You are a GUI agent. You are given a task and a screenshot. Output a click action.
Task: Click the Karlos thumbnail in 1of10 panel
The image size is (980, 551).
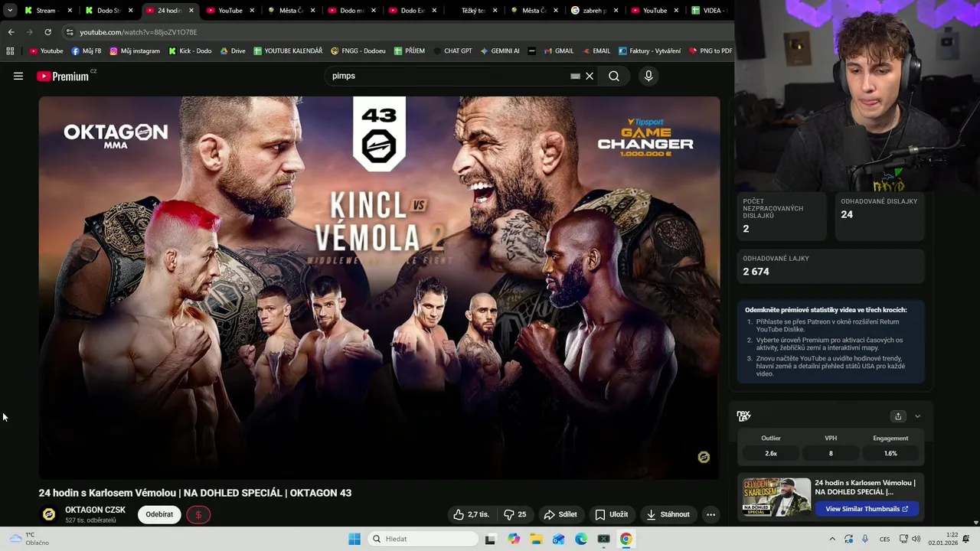click(x=776, y=497)
